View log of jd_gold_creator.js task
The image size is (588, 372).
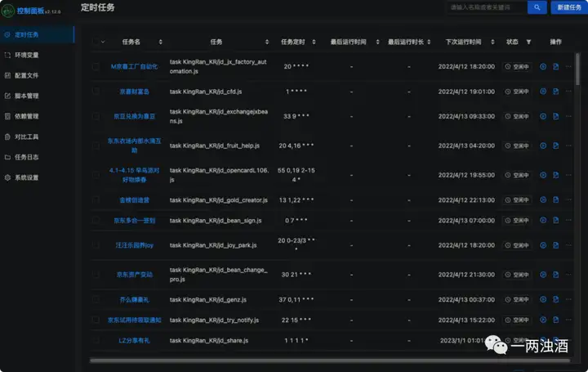556,199
